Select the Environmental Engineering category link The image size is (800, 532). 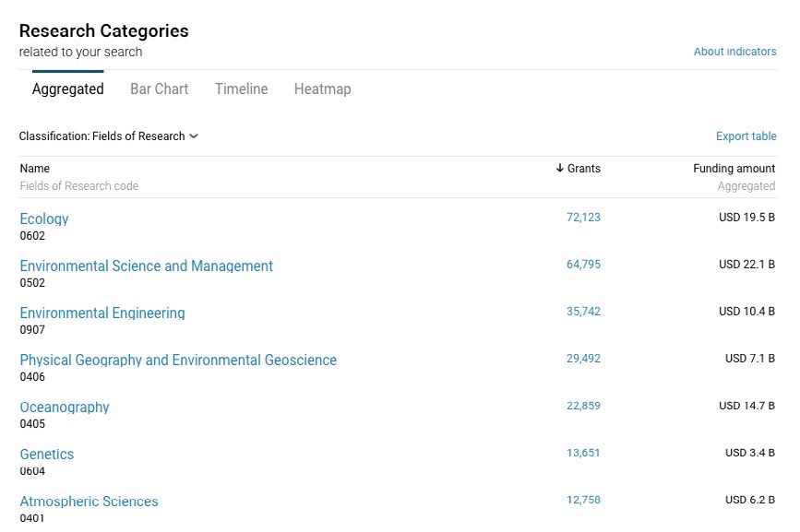[101, 313]
